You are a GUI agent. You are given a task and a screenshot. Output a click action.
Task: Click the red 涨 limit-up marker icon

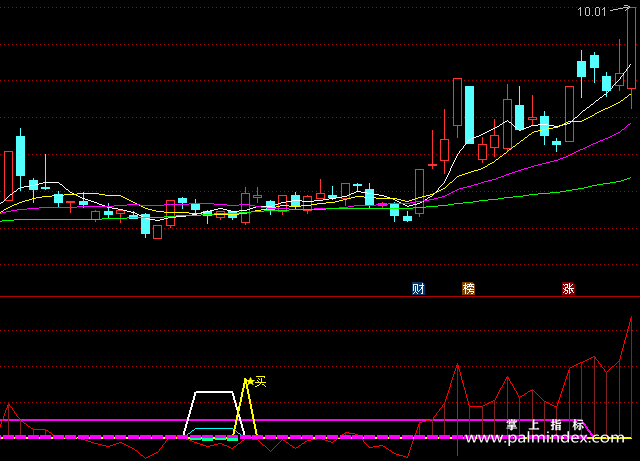click(568, 289)
